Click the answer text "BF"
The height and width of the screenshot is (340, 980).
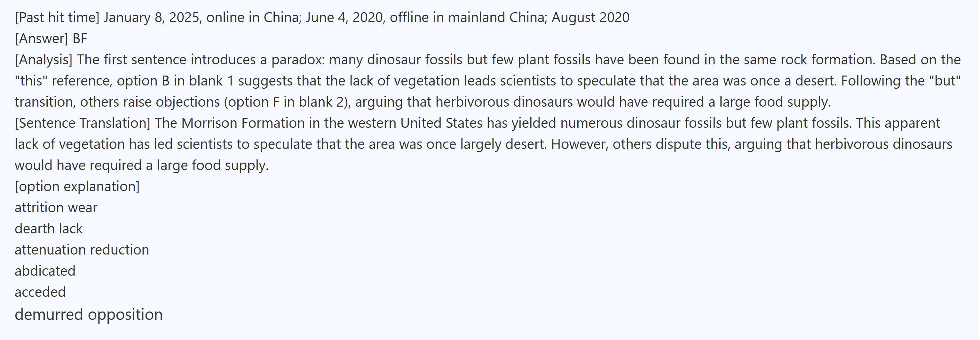[x=80, y=38]
